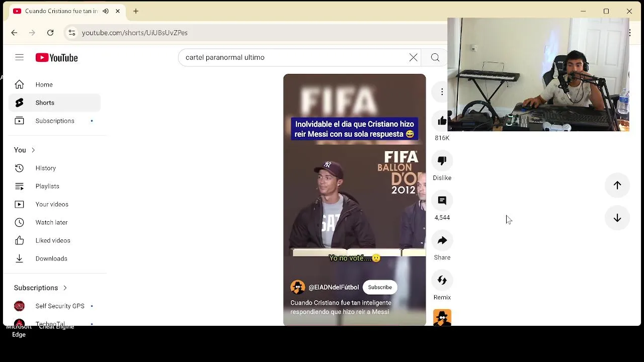644x362 pixels.
Task: Click the Short video player
Action: coord(354,200)
